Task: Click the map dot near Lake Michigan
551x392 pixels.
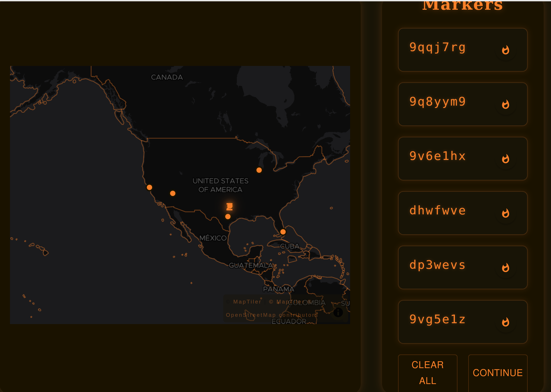Action: tap(259, 170)
